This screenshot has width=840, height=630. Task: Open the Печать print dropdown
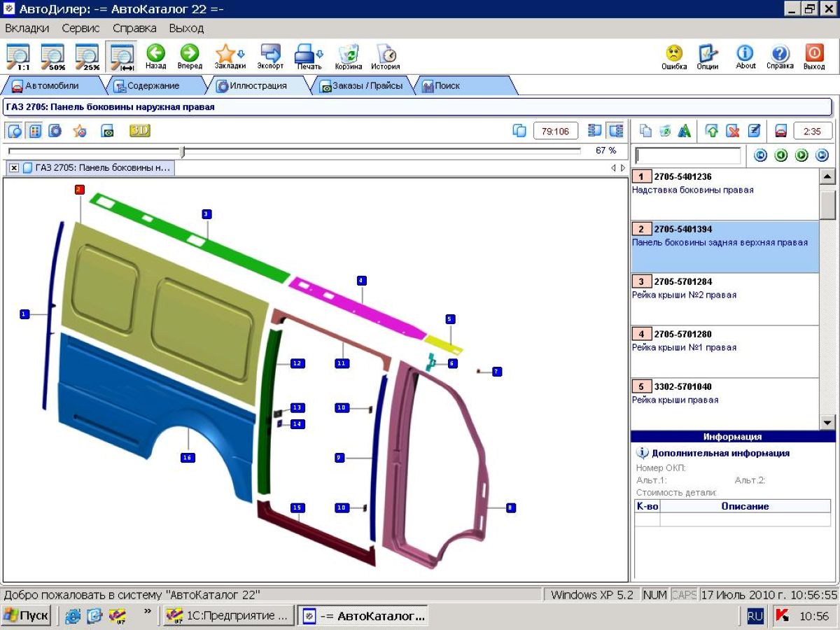pos(308,56)
